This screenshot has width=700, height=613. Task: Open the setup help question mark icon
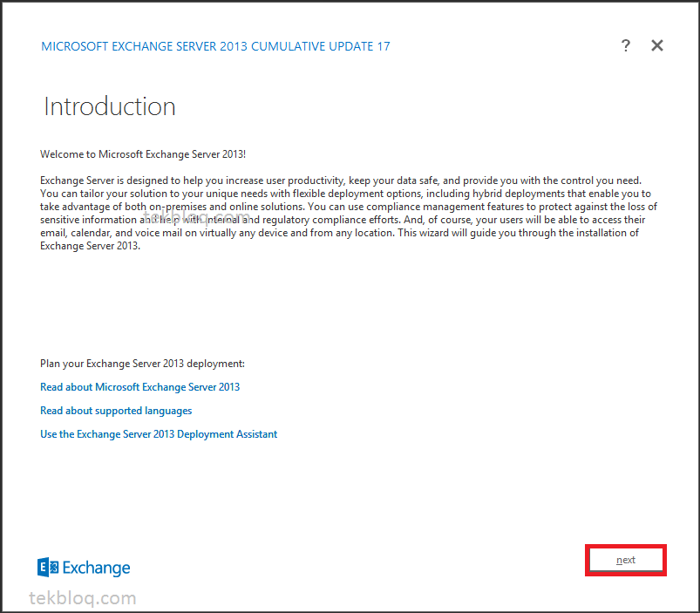(x=625, y=45)
